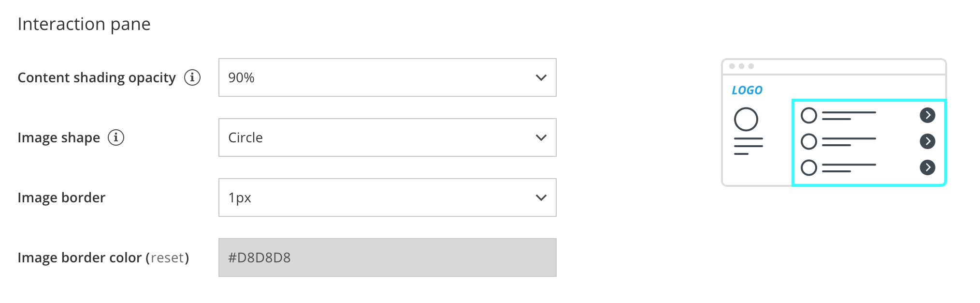Click large profile circle in preview illustration

point(746,120)
